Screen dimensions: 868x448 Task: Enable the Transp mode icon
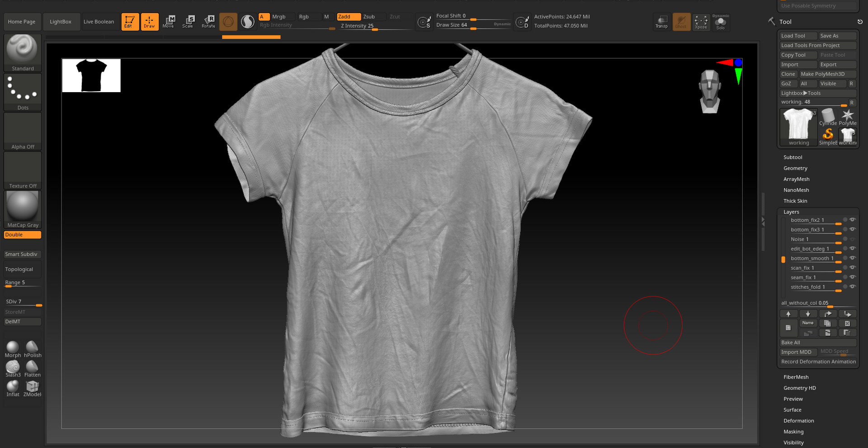[662, 21]
